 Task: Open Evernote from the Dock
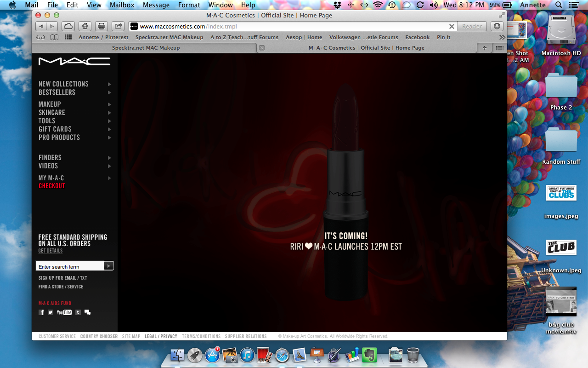pyautogui.click(x=369, y=355)
